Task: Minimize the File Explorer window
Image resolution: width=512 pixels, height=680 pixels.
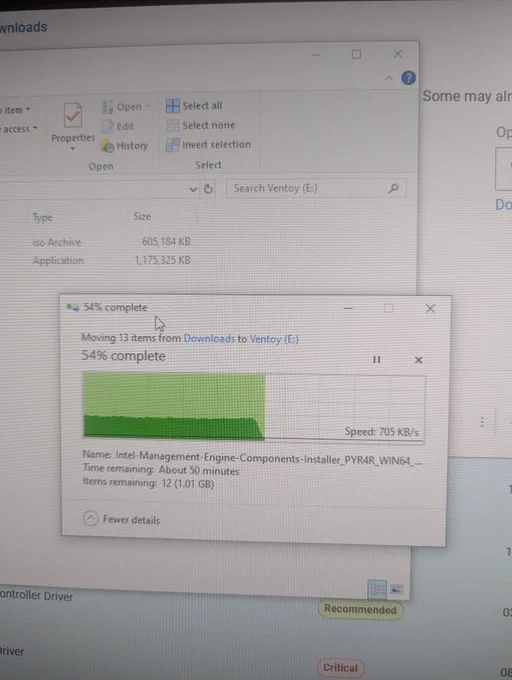Action: click(x=316, y=55)
